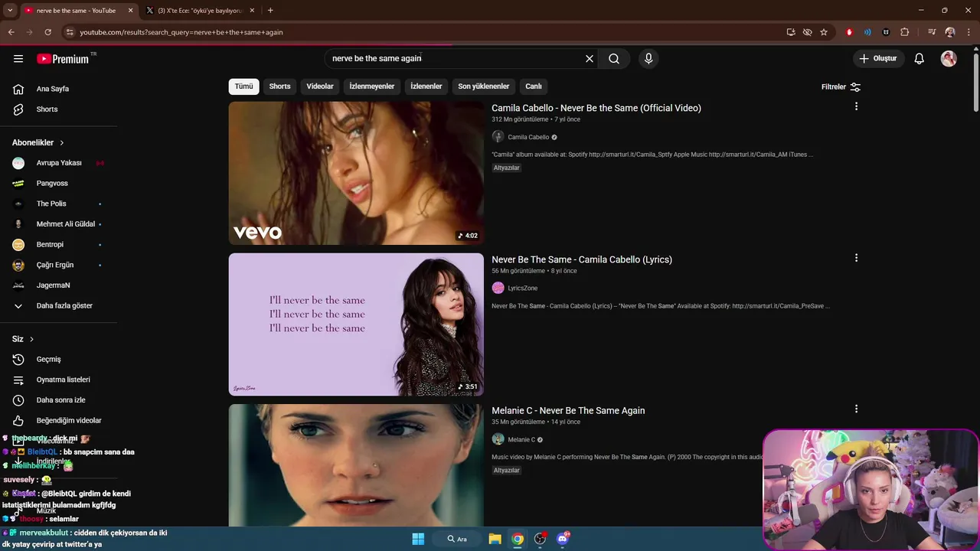Select the Tümü filter chip
This screenshot has height=551, width=980.
(243, 86)
